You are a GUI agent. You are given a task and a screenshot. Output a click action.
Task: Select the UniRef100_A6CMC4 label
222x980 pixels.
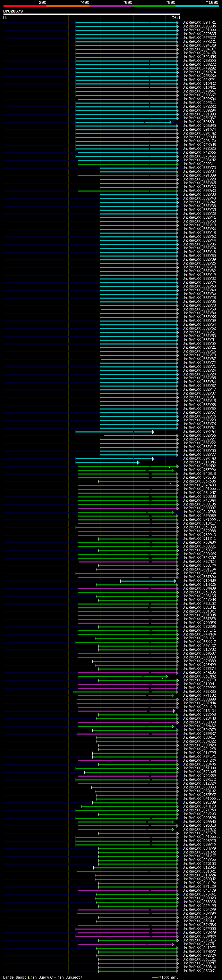point(199,561)
